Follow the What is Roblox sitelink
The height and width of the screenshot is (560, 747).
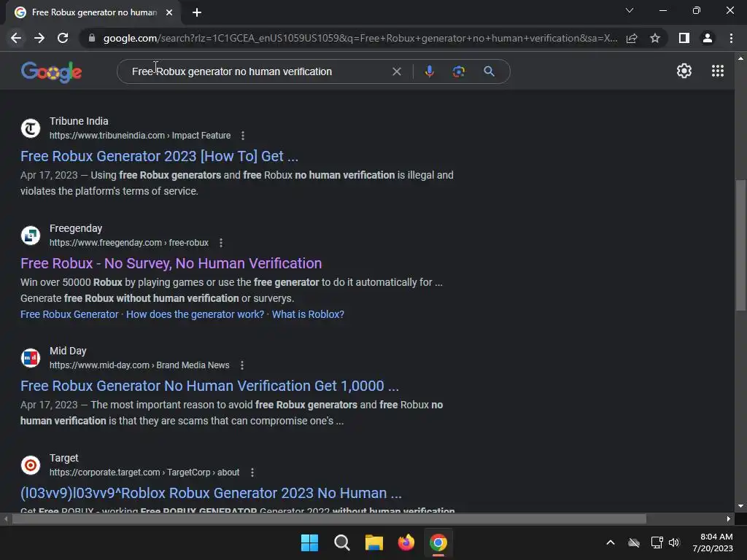(308, 314)
